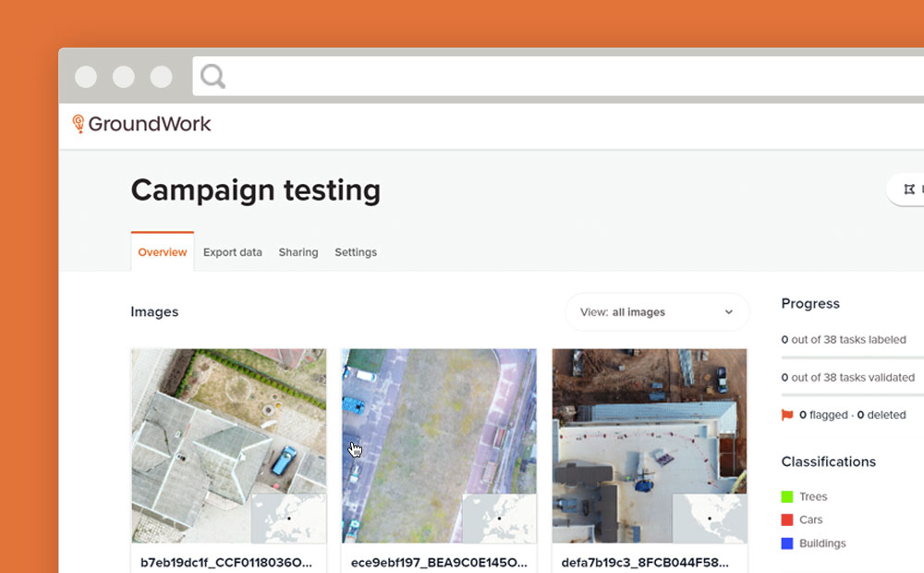Click the orange flagged tasks flag icon
The image size is (924, 573).
(x=787, y=415)
